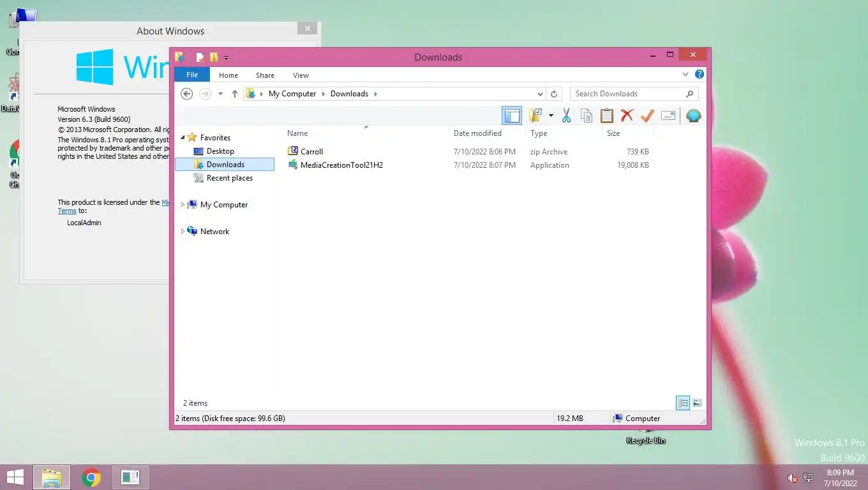868x490 pixels.
Task: Expand the dropdown arrow beside folder options icon
Action: tap(551, 115)
